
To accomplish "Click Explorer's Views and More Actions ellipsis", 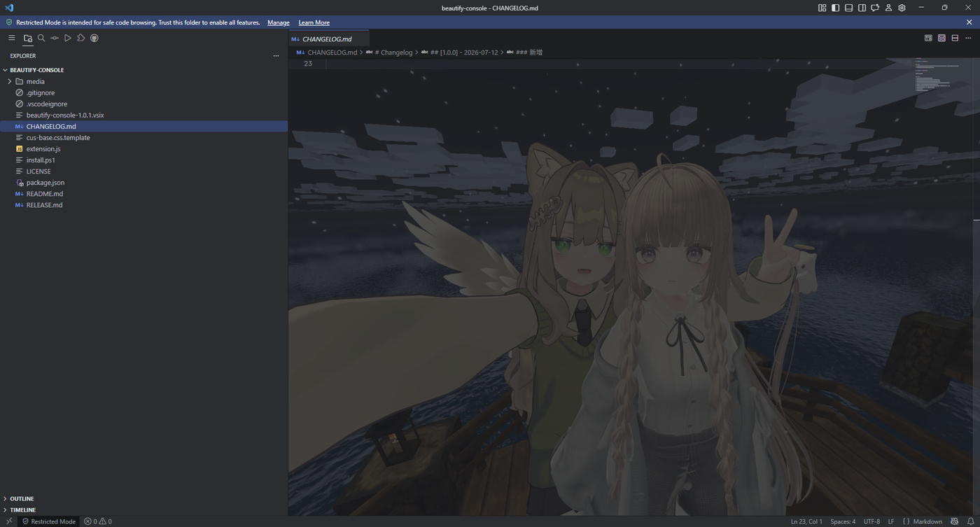I will (276, 56).
